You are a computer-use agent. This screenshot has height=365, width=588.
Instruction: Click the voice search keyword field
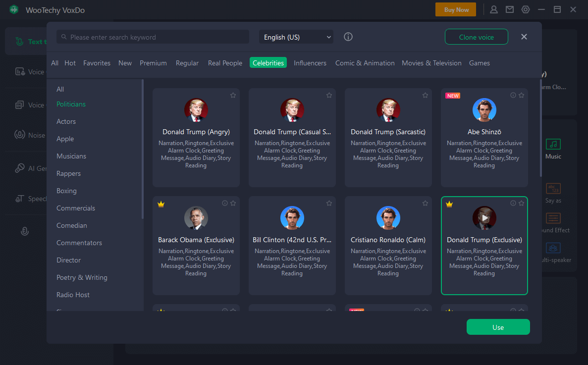pos(153,37)
